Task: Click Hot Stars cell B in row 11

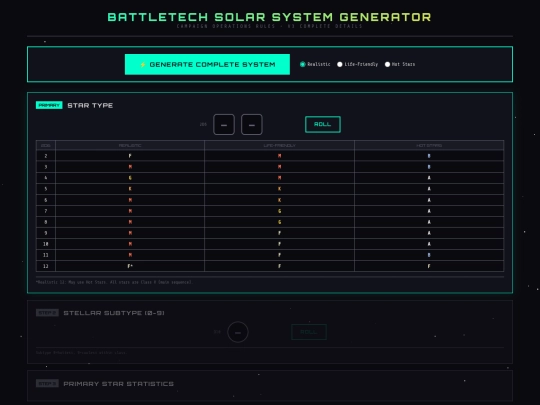Action: pos(429,255)
